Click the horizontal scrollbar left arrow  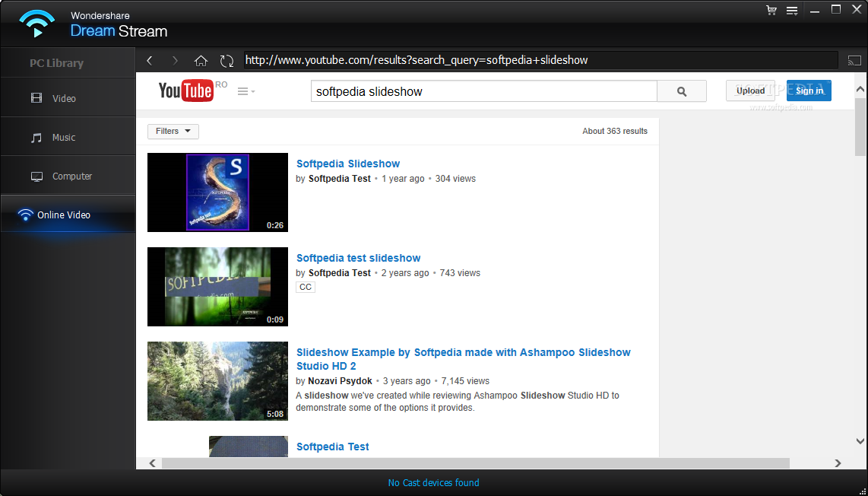[x=152, y=463]
